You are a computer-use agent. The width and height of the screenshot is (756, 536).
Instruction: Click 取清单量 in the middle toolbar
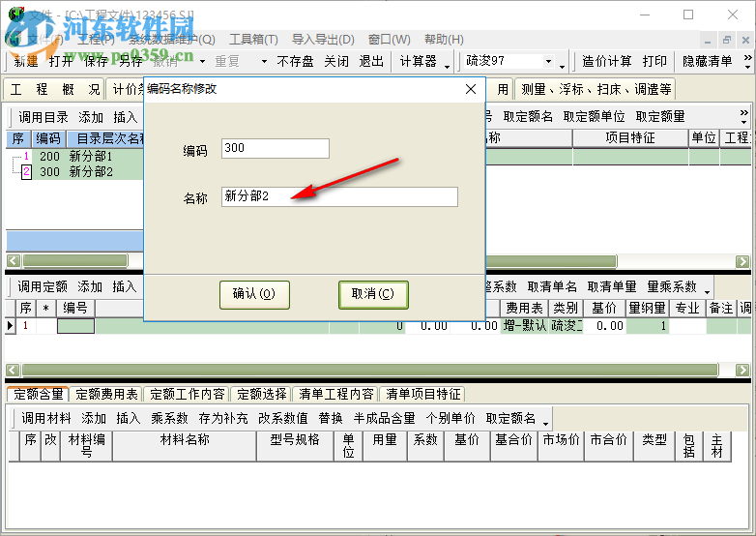point(612,287)
